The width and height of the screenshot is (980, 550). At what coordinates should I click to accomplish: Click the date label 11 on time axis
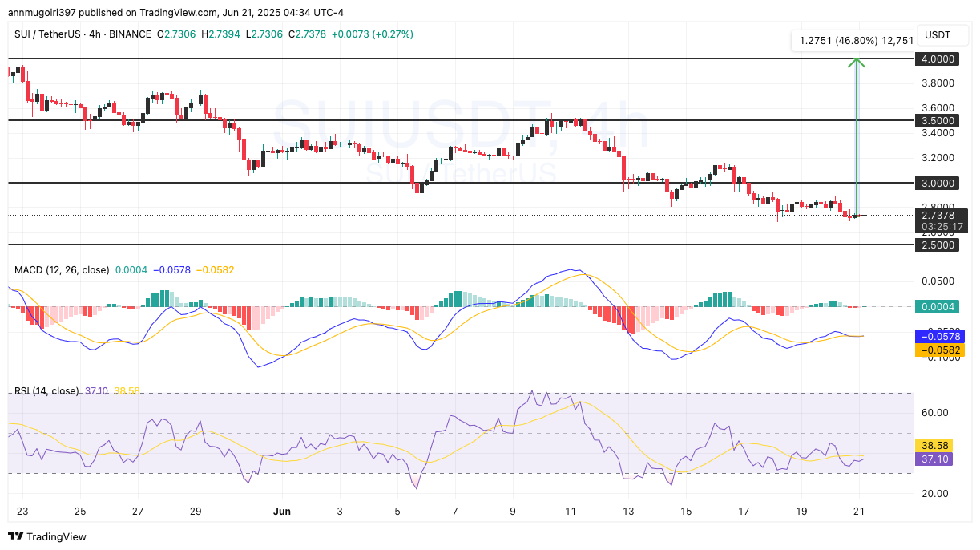(x=571, y=511)
